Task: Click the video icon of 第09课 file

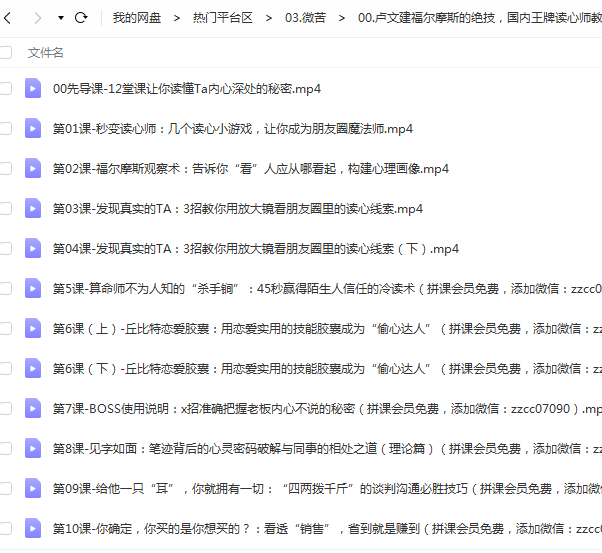Action: (33, 488)
